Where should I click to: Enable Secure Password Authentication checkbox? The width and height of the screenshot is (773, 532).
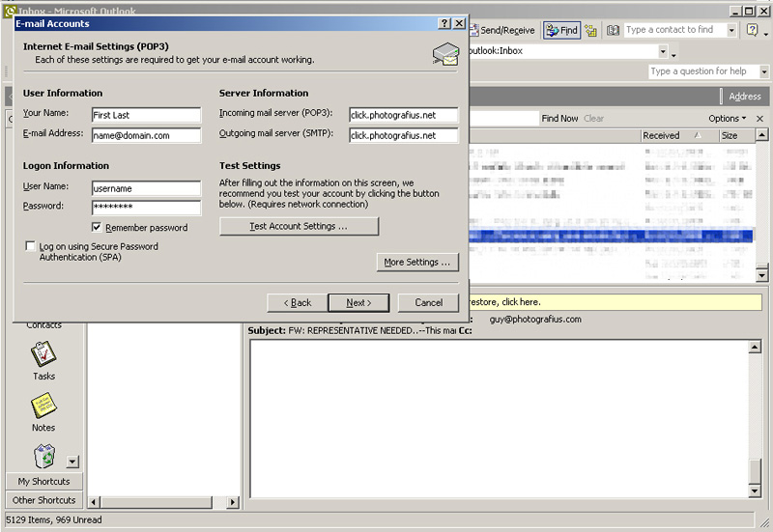pos(31,247)
